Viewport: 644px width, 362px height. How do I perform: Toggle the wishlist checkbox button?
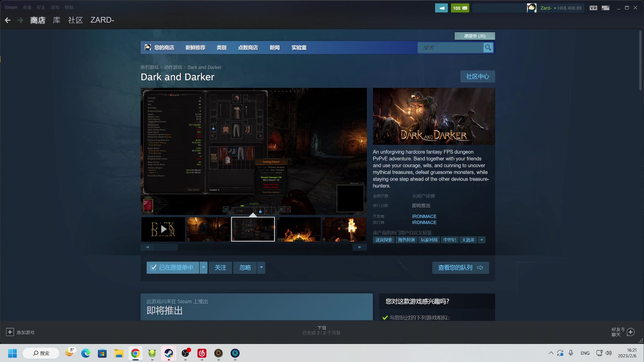point(173,267)
